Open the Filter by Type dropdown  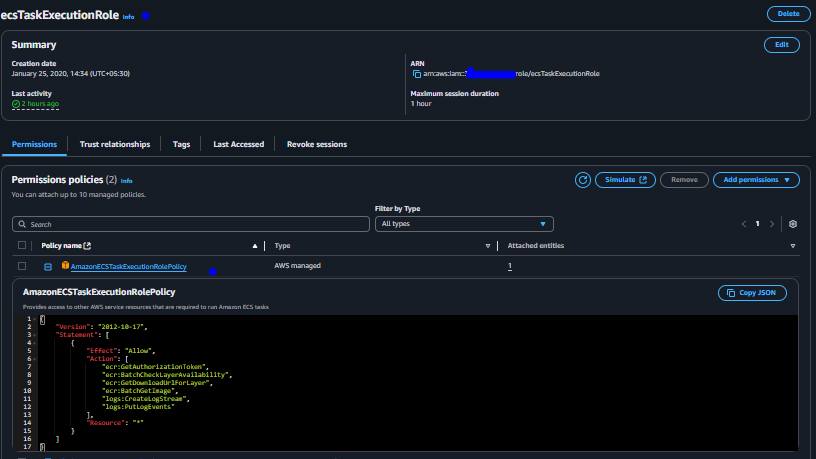pos(464,224)
